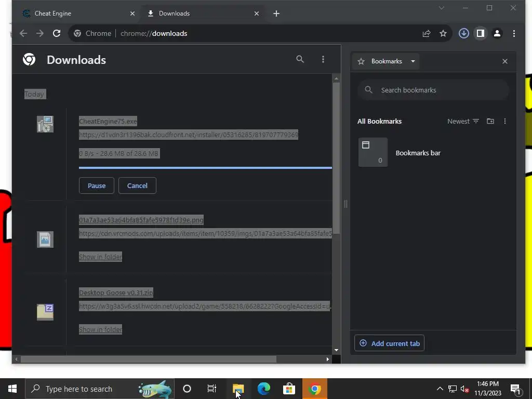The image size is (532, 399).
Task: Click the cloudfront.net download source URL
Action: click(x=189, y=135)
